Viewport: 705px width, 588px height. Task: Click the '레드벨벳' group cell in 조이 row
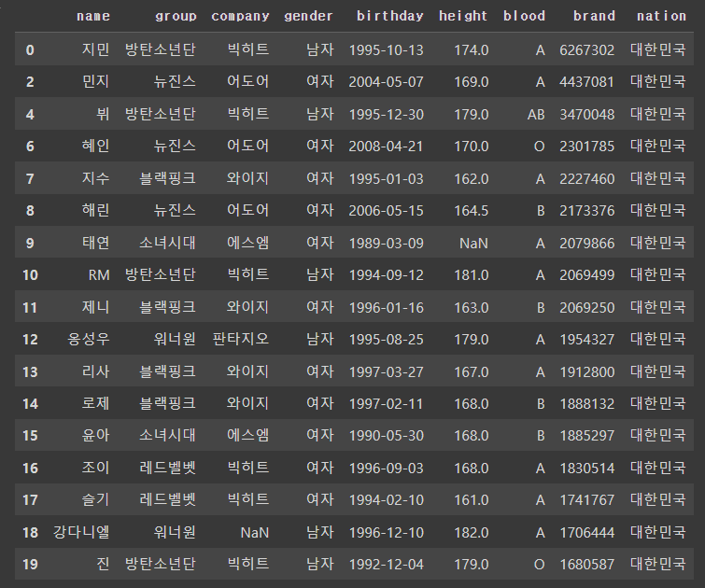click(167, 468)
